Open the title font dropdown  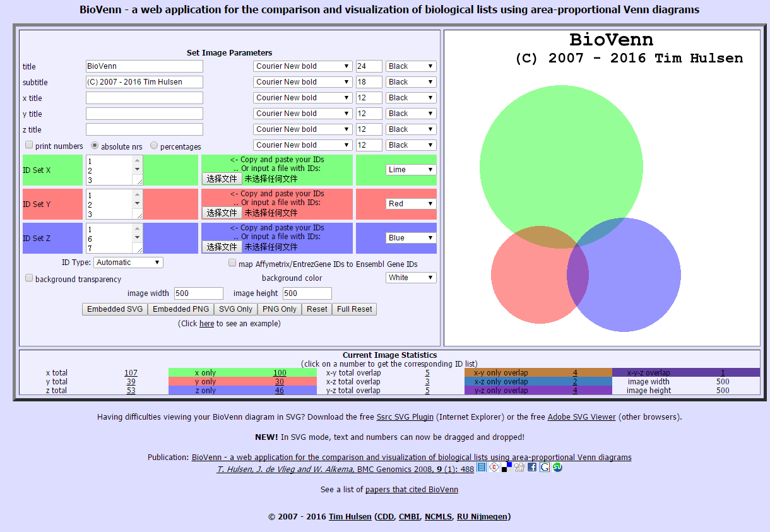(303, 66)
